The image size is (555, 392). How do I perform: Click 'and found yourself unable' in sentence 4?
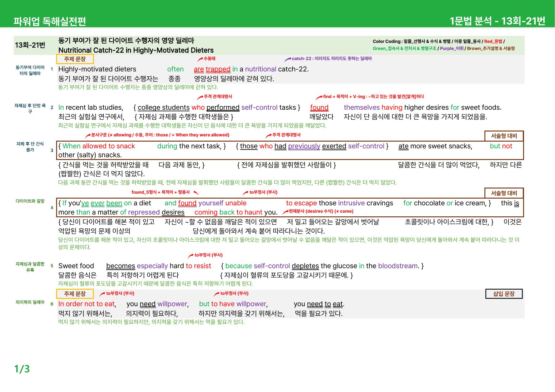click(205, 203)
